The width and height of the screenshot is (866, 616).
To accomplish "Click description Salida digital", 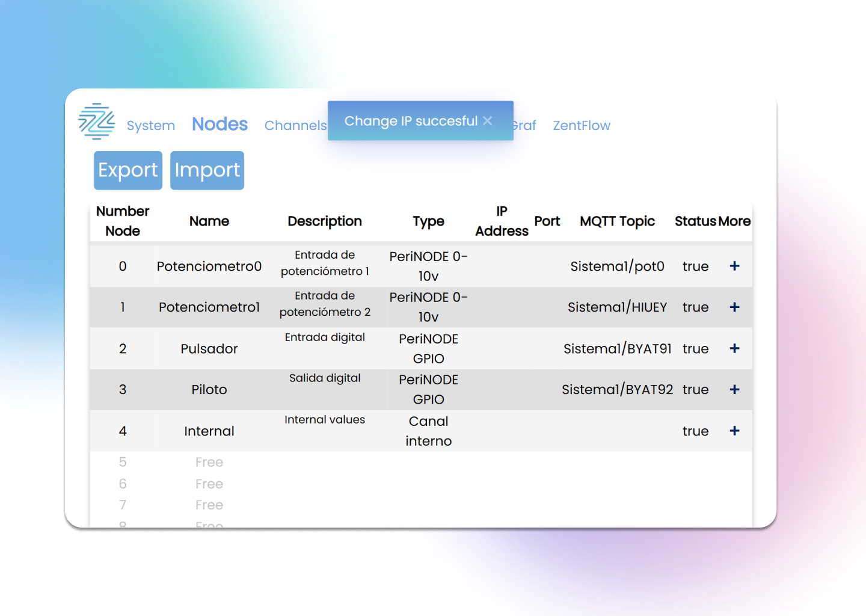I will 325,378.
